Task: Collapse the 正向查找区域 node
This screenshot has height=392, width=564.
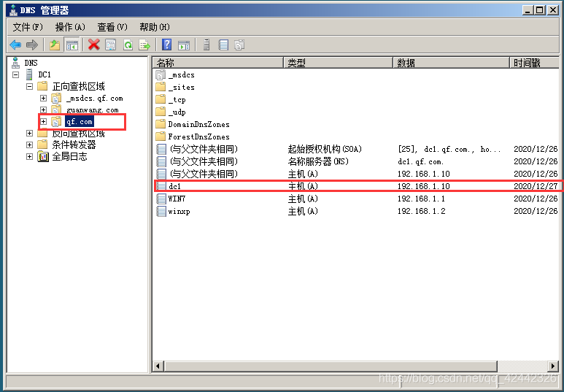Action: pos(29,86)
